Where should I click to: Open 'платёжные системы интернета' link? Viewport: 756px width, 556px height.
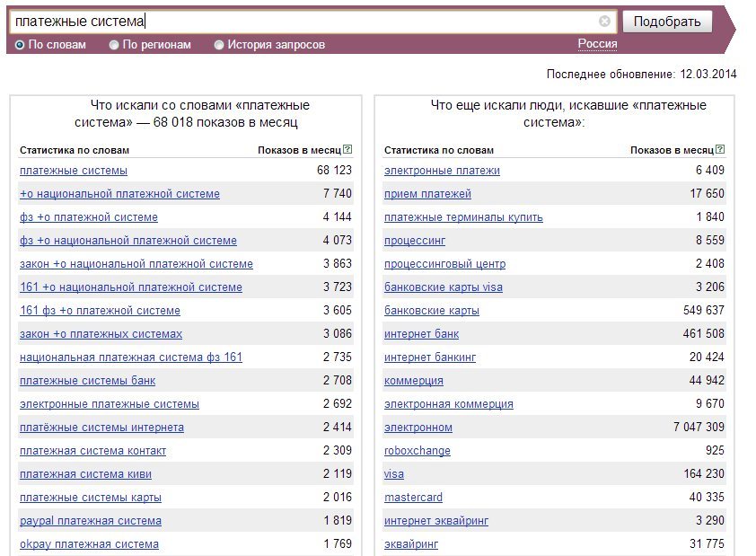click(x=101, y=428)
